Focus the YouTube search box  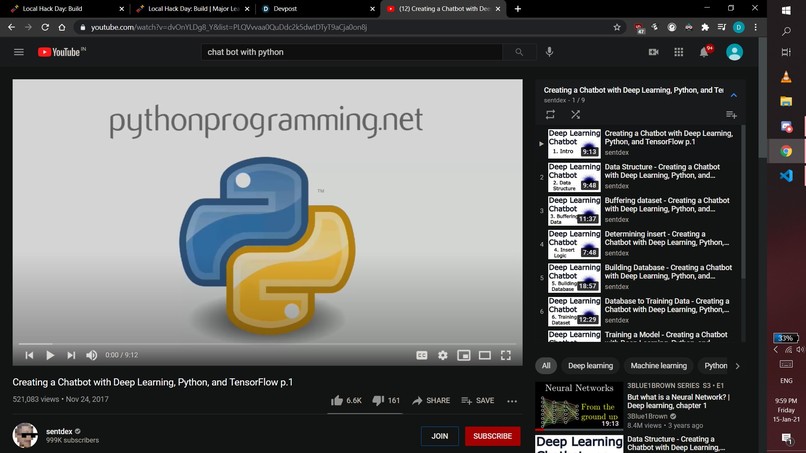(x=352, y=52)
